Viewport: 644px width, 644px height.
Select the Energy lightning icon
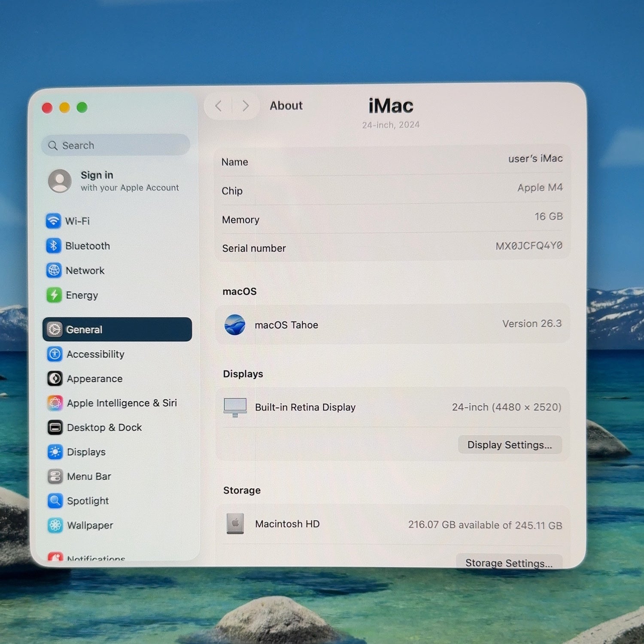(54, 295)
